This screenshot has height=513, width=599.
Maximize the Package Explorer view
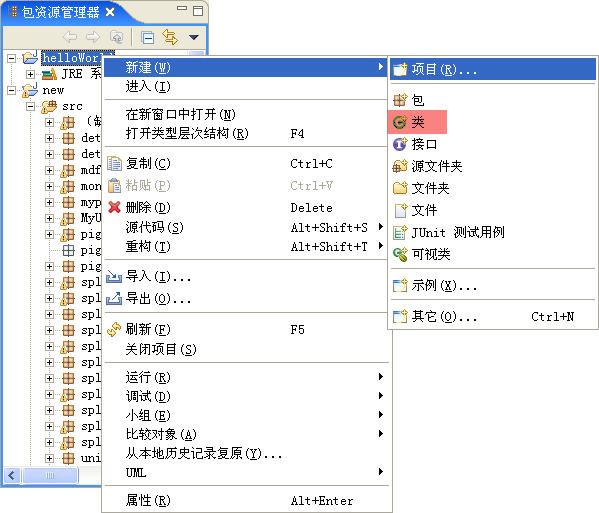tap(198, 10)
